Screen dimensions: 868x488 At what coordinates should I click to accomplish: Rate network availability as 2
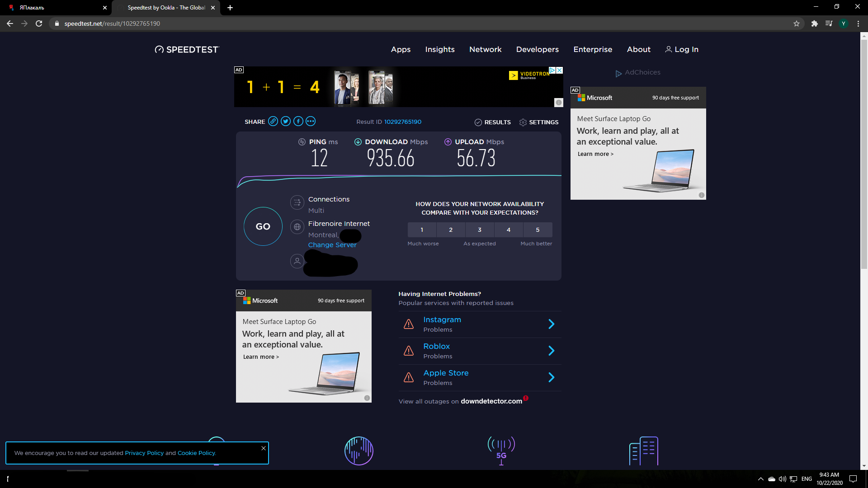(451, 230)
